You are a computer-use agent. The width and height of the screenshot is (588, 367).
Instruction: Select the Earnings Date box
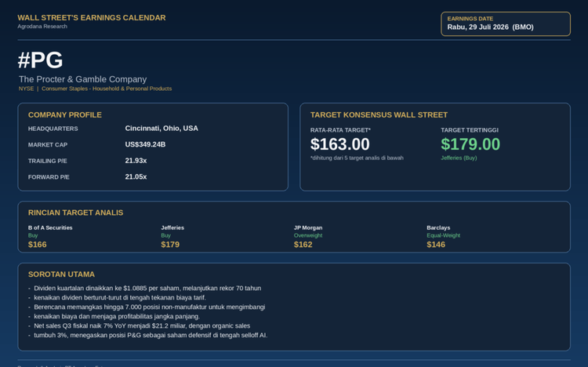506,24
